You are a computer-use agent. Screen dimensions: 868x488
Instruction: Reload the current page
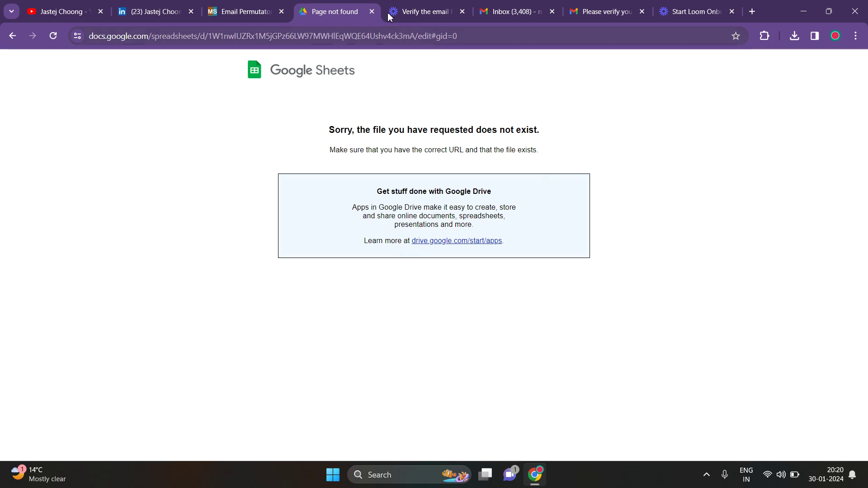(x=53, y=36)
